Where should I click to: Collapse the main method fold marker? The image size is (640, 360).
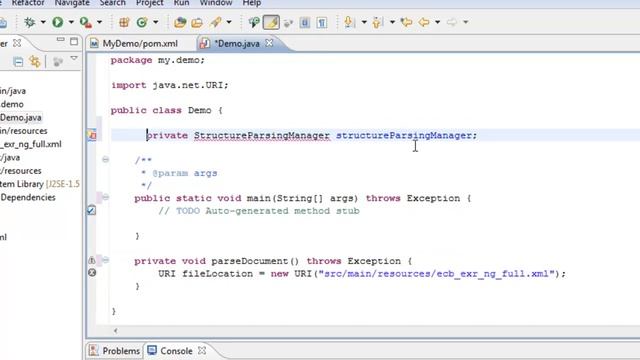pos(106,197)
